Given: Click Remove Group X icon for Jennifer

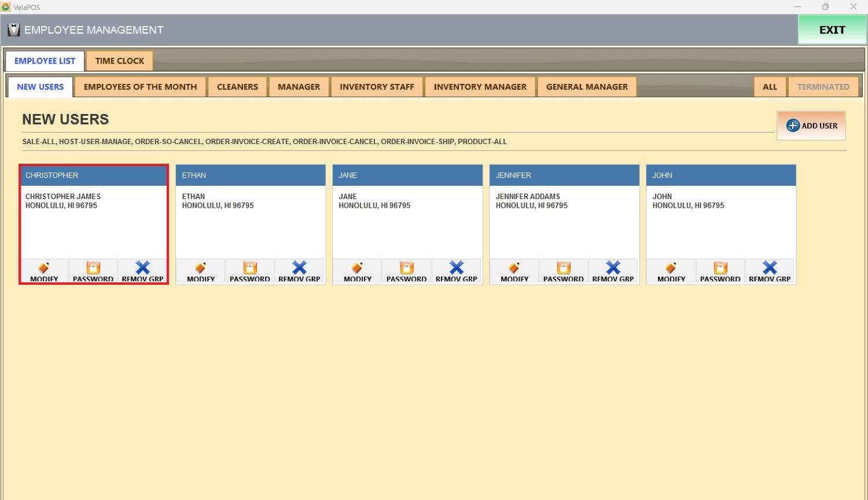Looking at the screenshot, I should (613, 269).
